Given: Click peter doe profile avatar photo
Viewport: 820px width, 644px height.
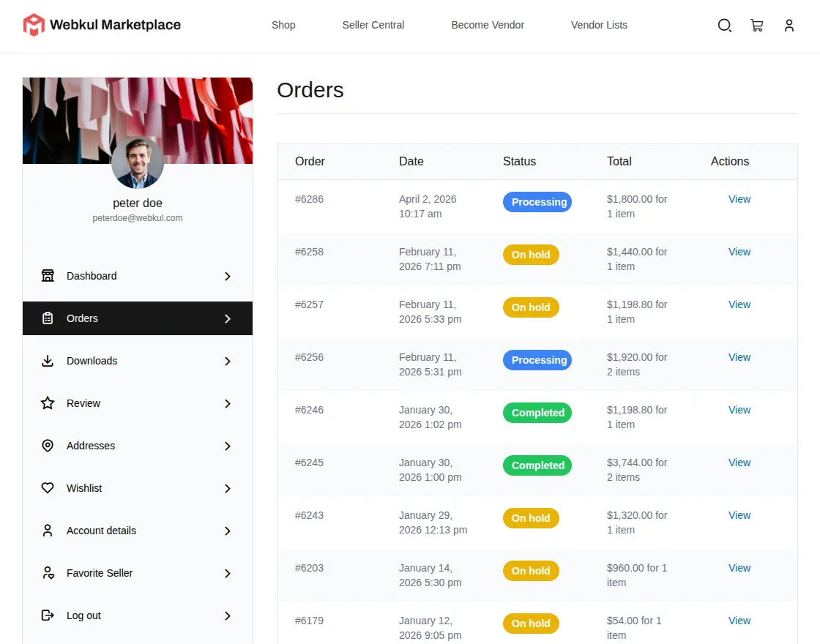Looking at the screenshot, I should [138, 162].
